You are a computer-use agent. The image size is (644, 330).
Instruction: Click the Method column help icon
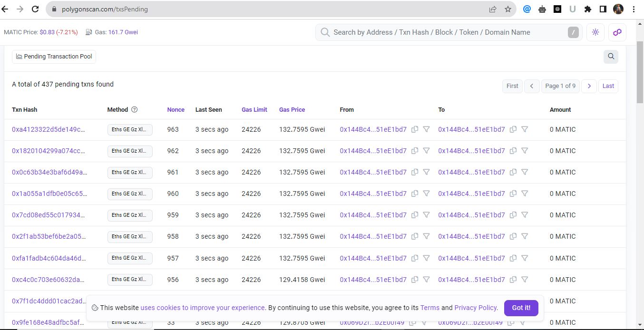coord(134,109)
